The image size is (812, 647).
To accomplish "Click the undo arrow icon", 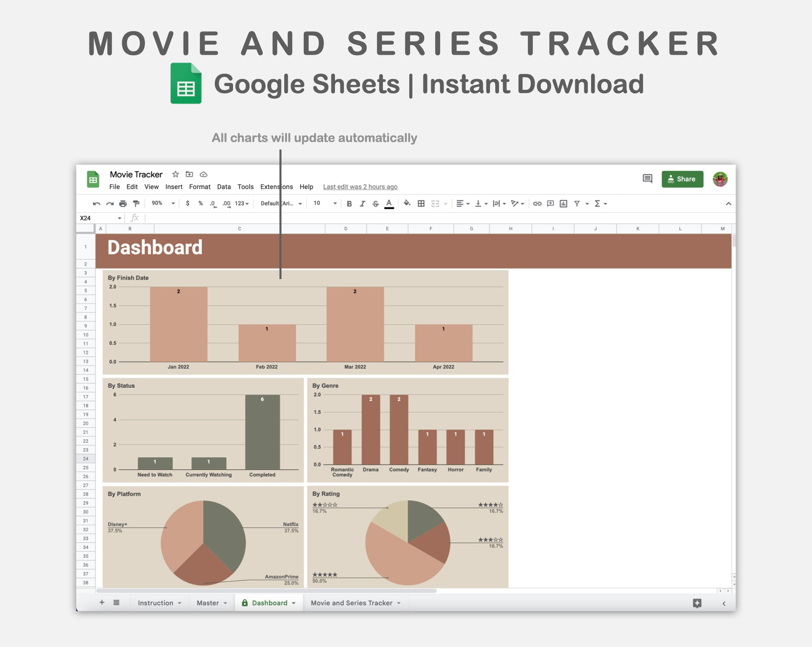I will pos(96,204).
